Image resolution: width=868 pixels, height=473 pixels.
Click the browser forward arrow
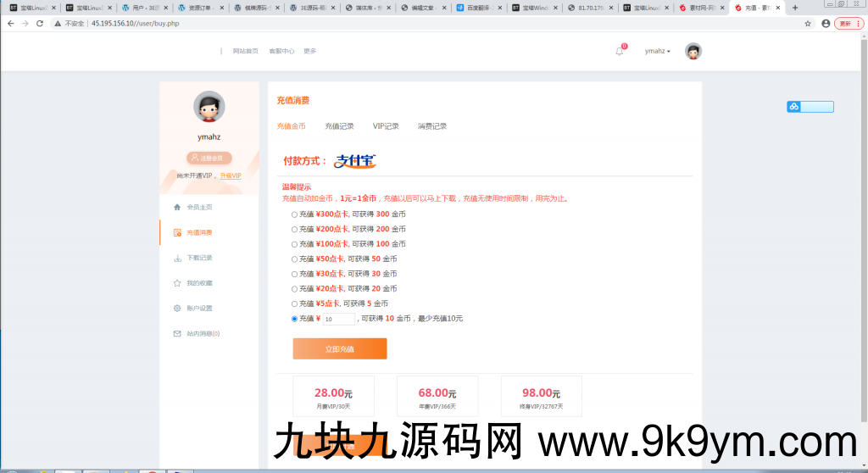(25, 23)
